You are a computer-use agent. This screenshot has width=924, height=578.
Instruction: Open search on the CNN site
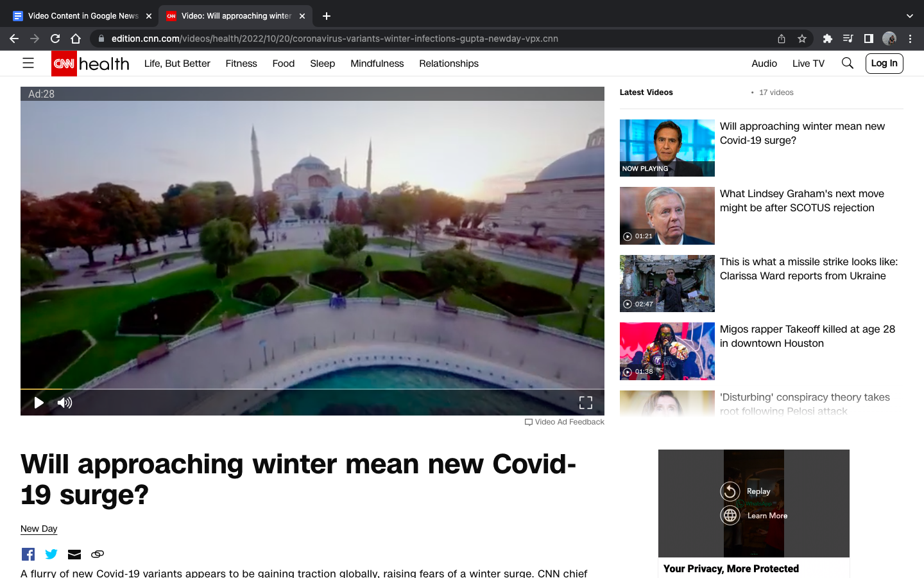848,63
